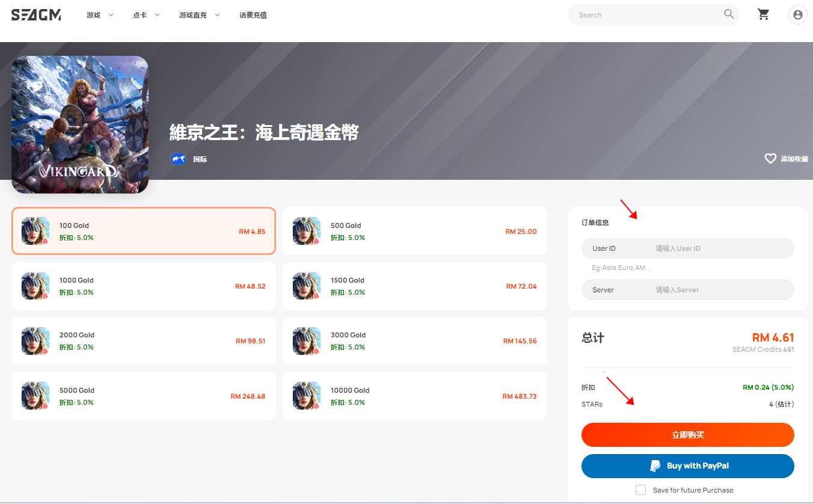Select the 1500 Gold package
Screen dimensions: 813x504
point(415,286)
